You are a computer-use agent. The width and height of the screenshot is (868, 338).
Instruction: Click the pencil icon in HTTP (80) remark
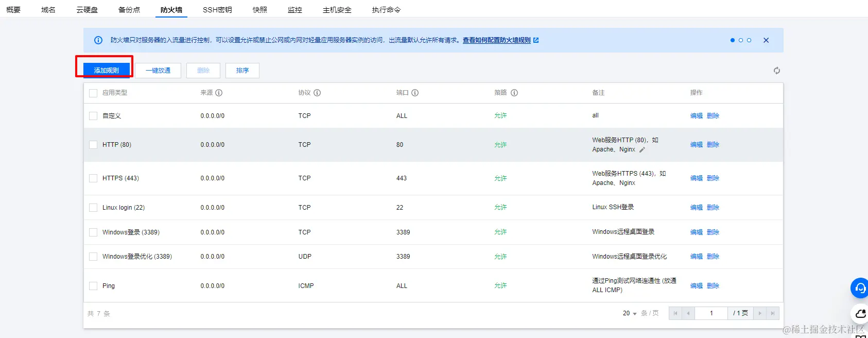tap(642, 150)
